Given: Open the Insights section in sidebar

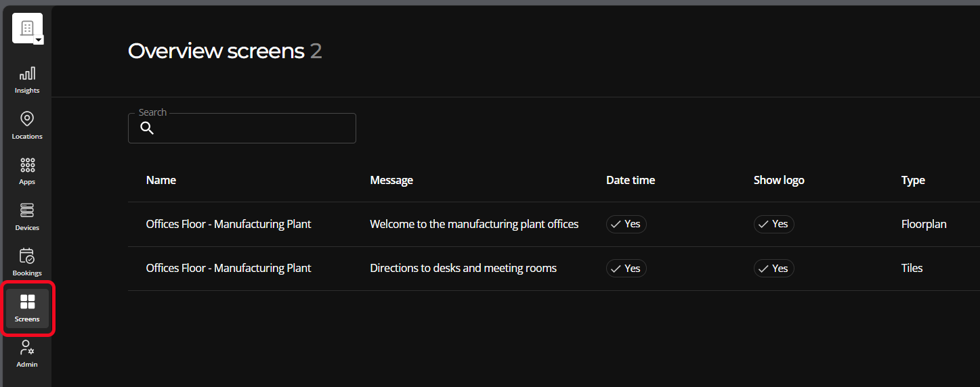Looking at the screenshot, I should pyautogui.click(x=27, y=81).
